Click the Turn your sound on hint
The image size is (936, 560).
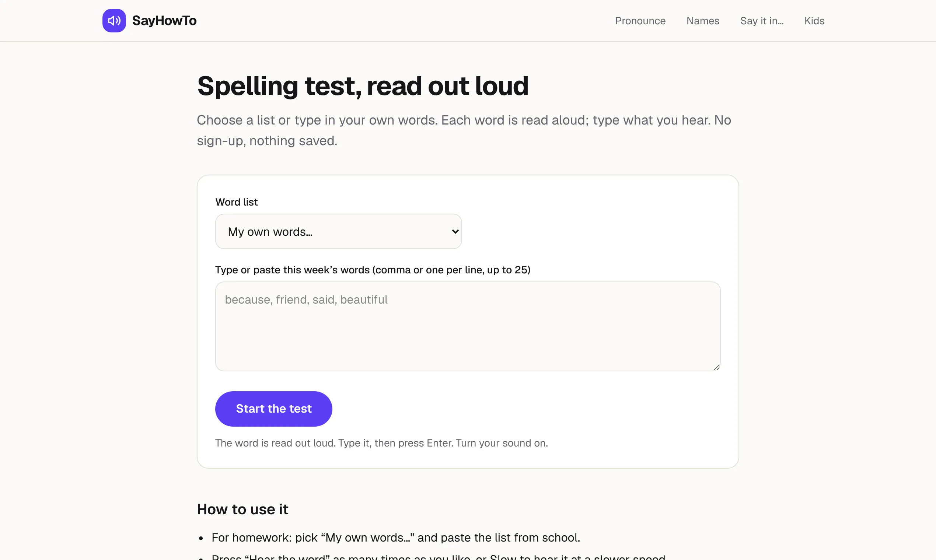click(381, 442)
